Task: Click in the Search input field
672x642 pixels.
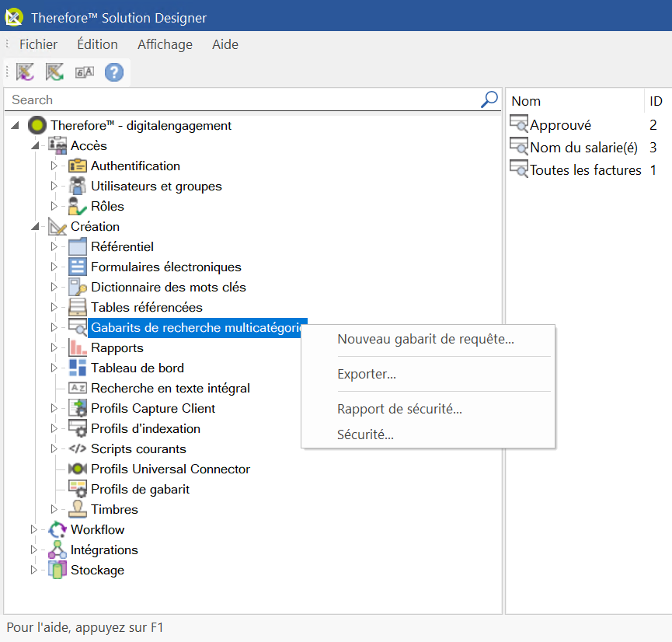Action: click(x=242, y=99)
